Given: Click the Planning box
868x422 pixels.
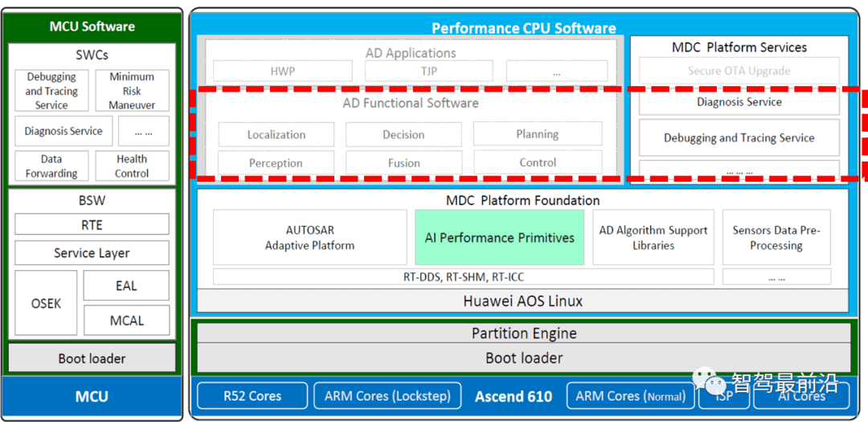Looking at the screenshot, I should [x=538, y=134].
